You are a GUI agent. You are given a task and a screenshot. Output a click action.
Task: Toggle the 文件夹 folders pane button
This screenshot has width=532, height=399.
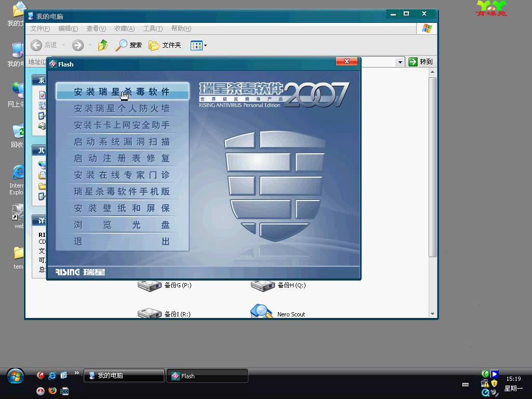(x=165, y=45)
